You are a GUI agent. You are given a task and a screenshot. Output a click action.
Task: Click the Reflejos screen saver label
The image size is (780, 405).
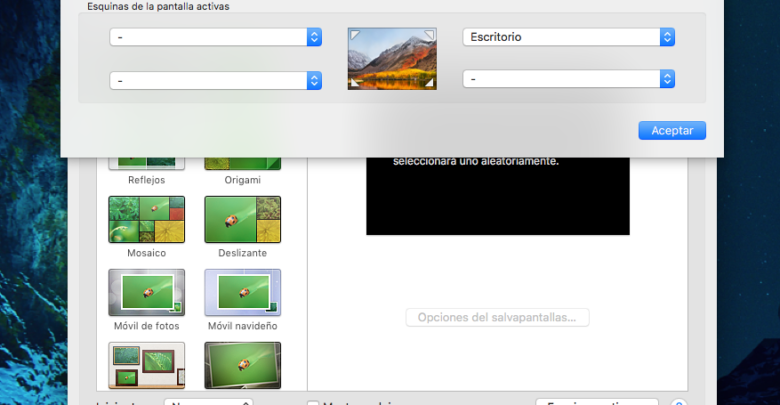(146, 180)
